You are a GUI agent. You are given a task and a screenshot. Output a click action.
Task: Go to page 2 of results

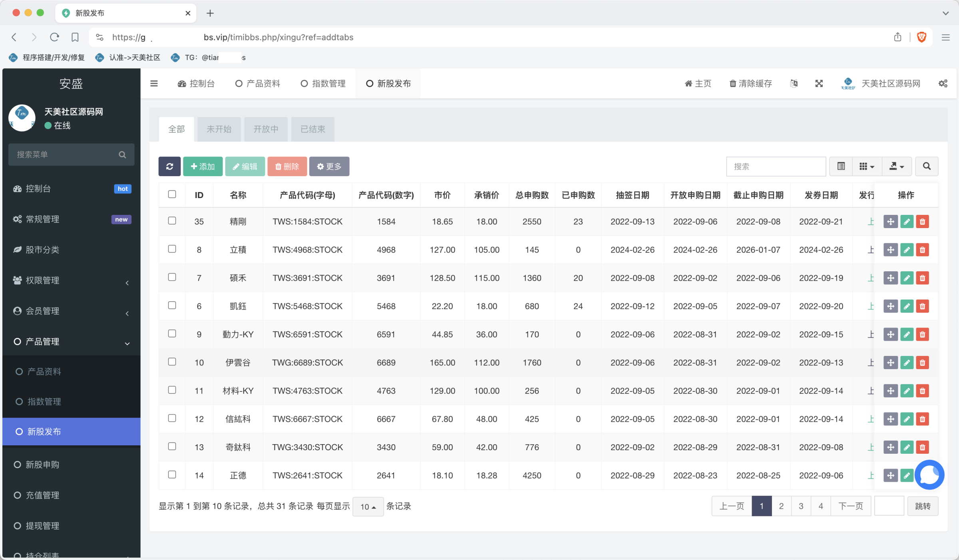pyautogui.click(x=781, y=506)
